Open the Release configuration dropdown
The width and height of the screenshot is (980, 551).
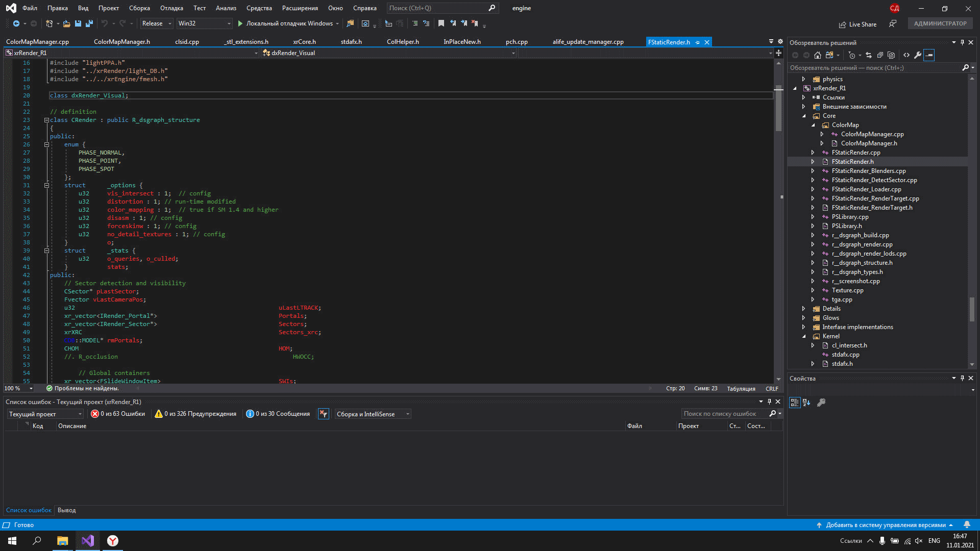click(157, 23)
